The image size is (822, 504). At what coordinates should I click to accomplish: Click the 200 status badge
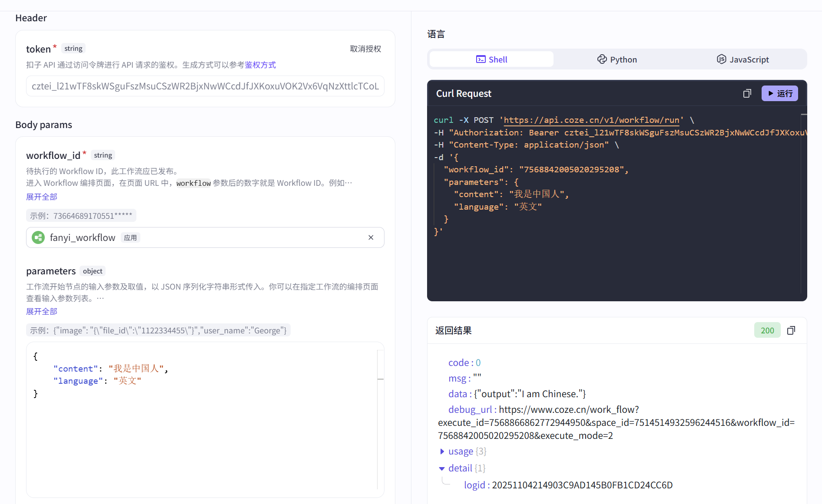pos(767,330)
